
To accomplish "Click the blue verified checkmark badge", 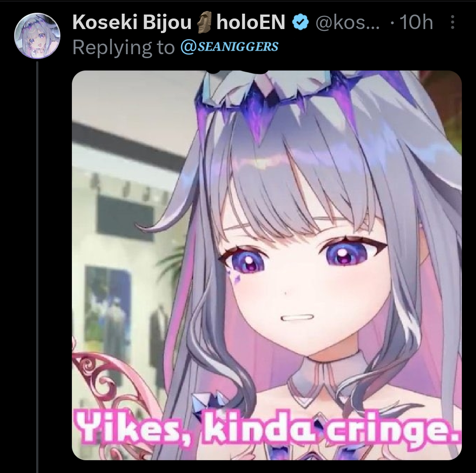I will [x=300, y=23].
